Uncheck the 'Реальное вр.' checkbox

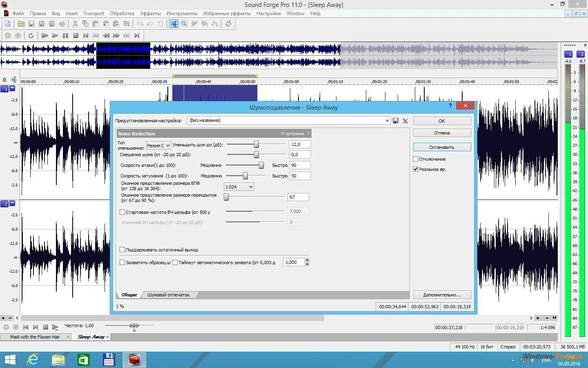416,169
